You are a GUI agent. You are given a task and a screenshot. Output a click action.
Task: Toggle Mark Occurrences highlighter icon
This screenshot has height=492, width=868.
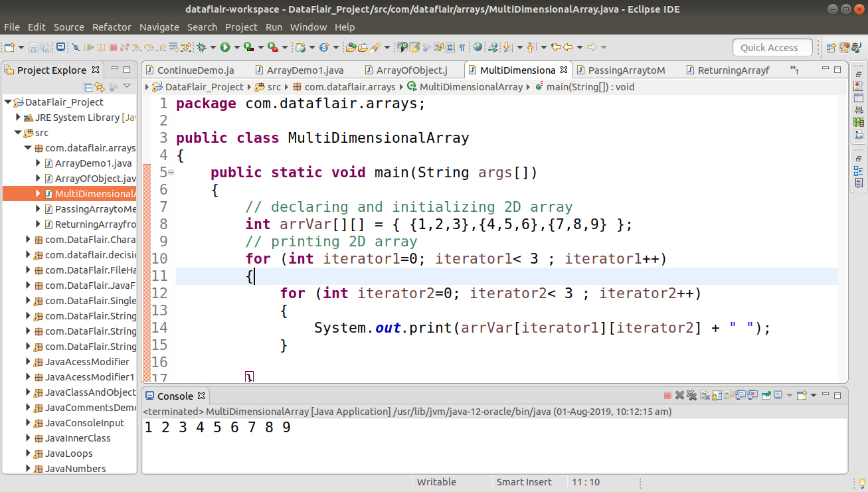click(x=414, y=47)
